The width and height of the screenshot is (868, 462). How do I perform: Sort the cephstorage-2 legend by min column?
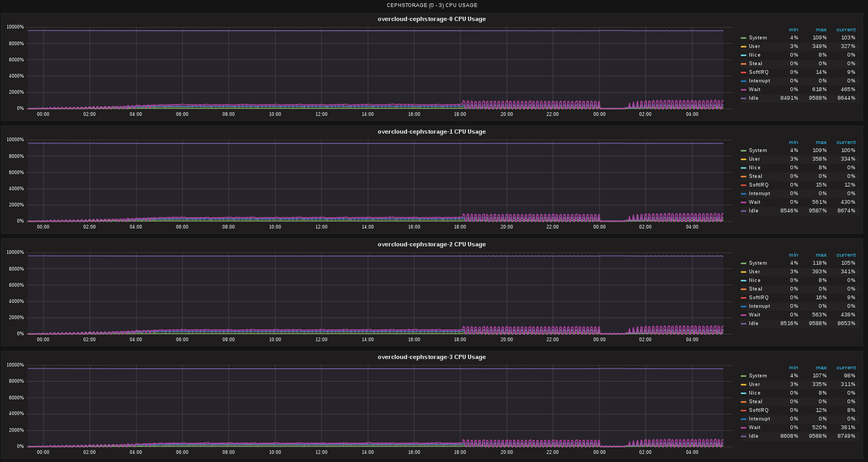coord(793,255)
